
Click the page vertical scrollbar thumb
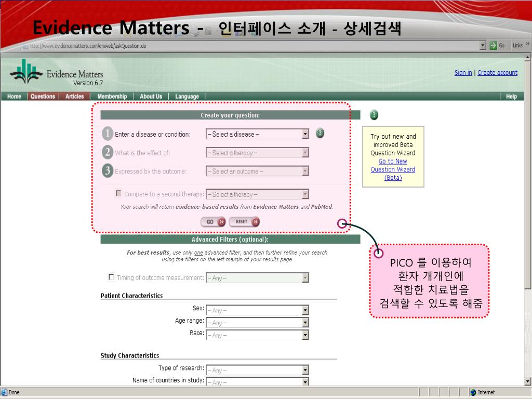528,176
